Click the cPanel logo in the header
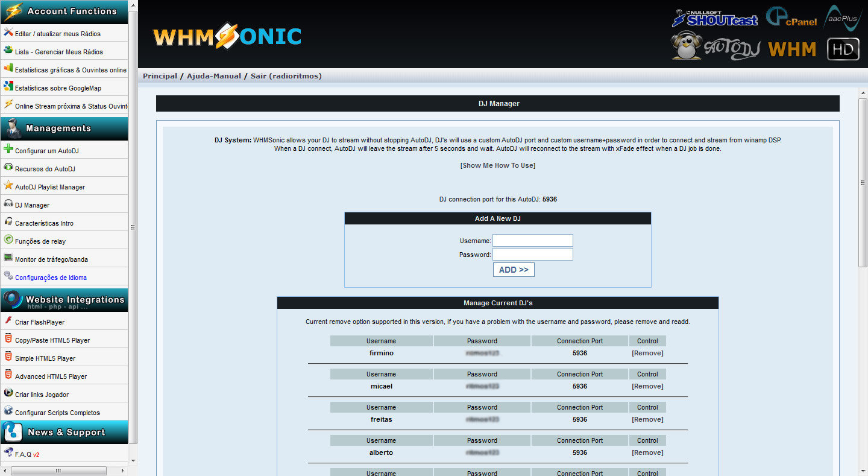Image resolution: width=868 pixels, height=476 pixels. [x=791, y=17]
